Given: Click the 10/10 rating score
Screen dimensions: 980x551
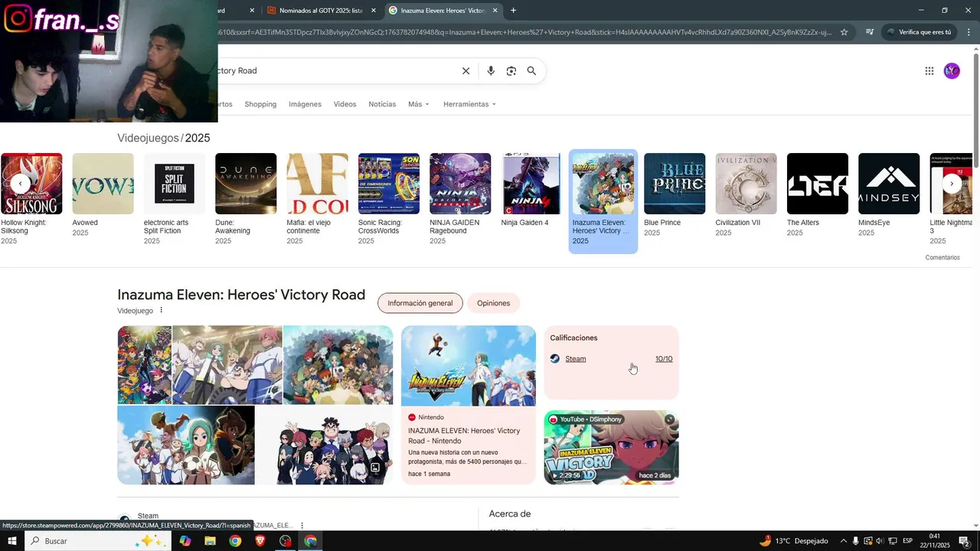Looking at the screenshot, I should click(664, 359).
